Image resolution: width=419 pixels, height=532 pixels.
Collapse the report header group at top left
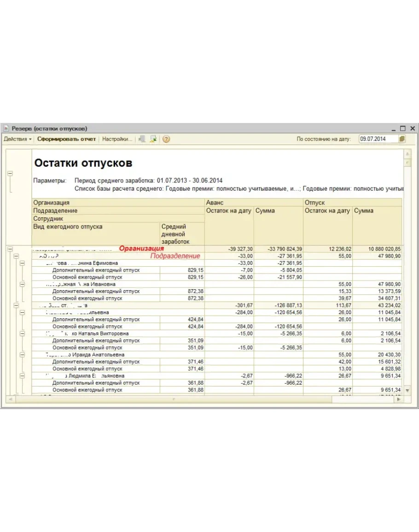(10, 174)
